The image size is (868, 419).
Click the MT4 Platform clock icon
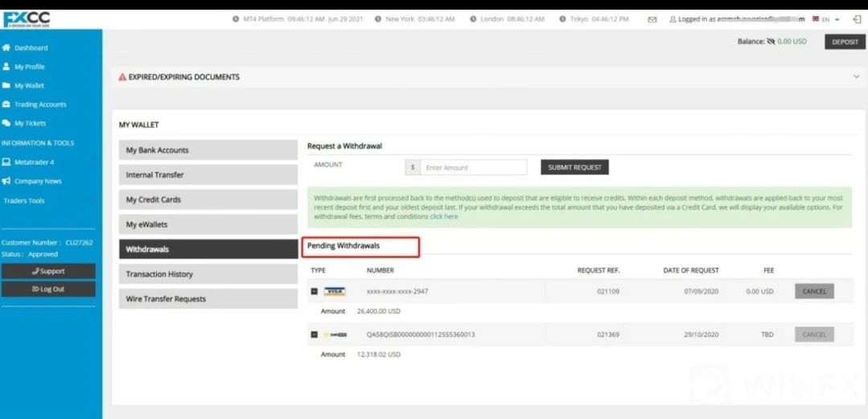pyautogui.click(x=236, y=19)
